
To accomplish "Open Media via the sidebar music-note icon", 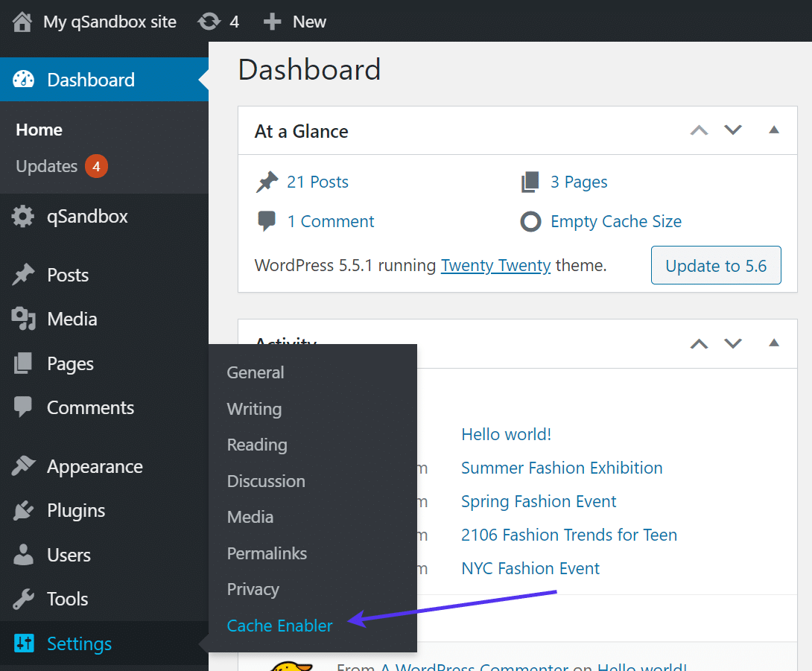I will point(22,319).
